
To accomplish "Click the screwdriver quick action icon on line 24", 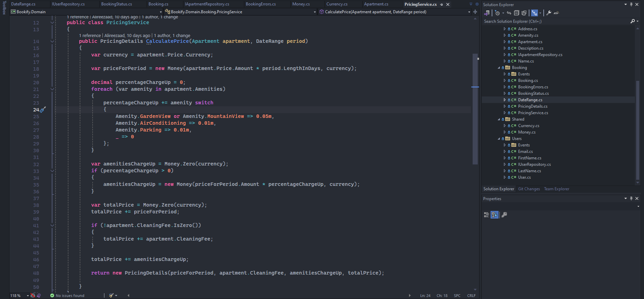I will click(x=43, y=109).
